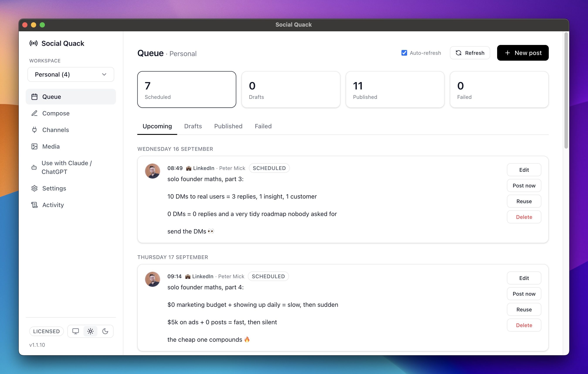Delete the 08:49 scheduled post
The image size is (588, 374).
(x=524, y=217)
